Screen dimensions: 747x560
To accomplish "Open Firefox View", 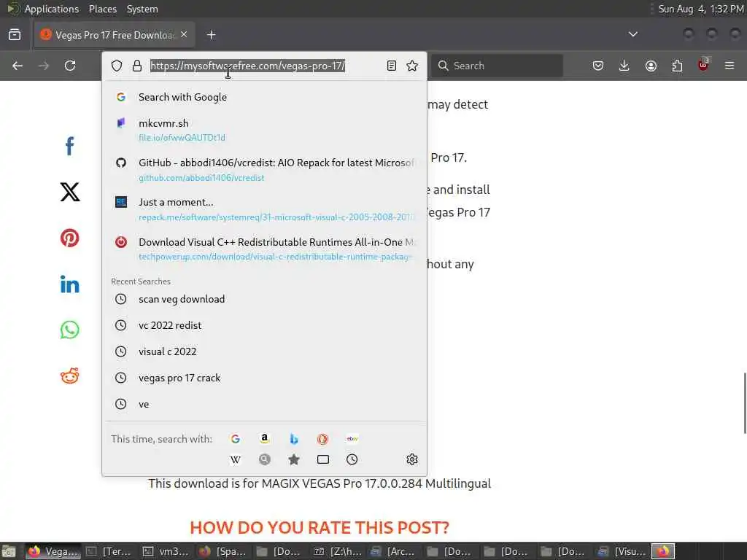I will (15, 35).
